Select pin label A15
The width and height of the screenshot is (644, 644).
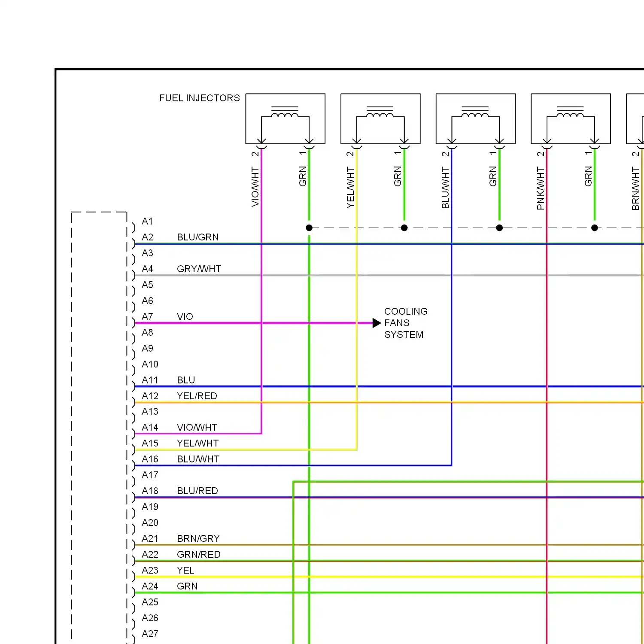[150, 444]
